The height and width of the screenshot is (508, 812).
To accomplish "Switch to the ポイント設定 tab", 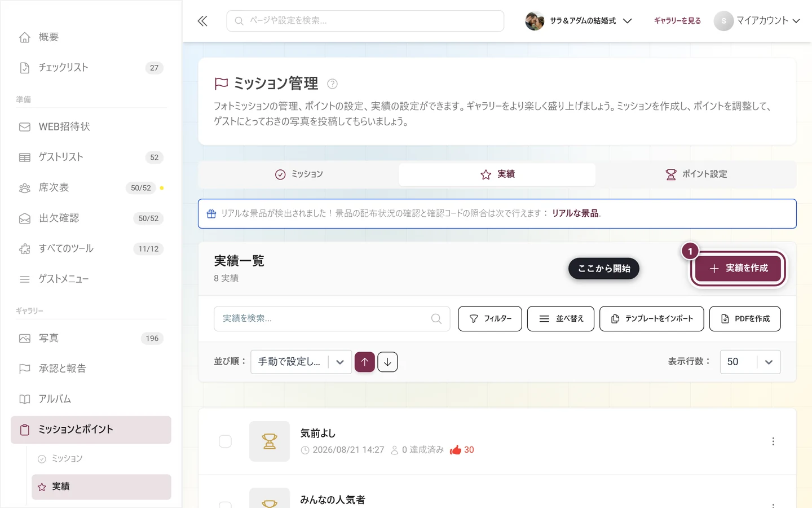I will pyautogui.click(x=696, y=174).
